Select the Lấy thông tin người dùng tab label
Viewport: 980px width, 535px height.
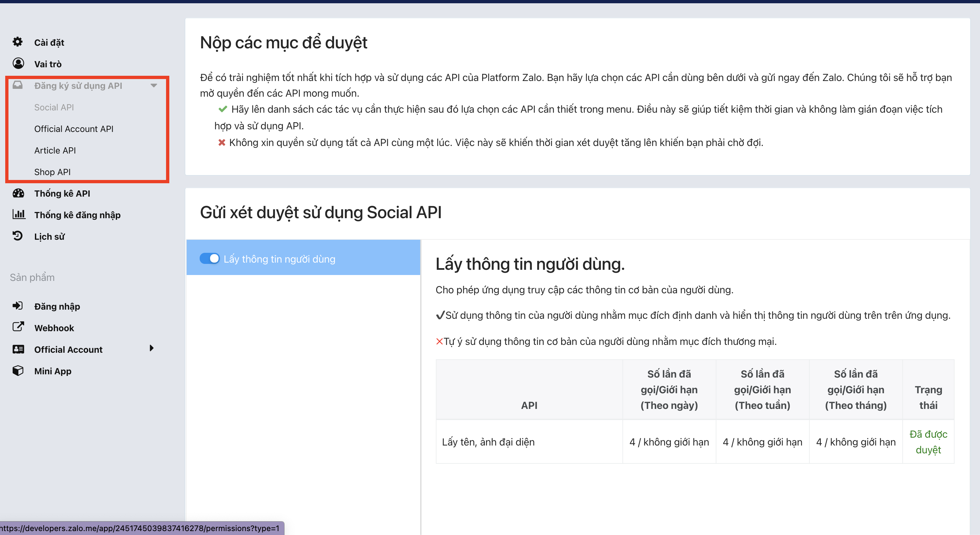279,259
